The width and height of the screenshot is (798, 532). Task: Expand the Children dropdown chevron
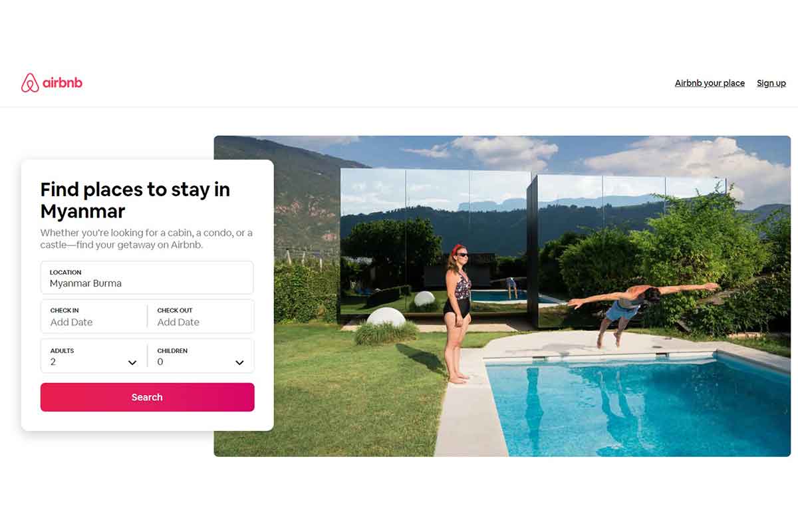click(x=239, y=362)
